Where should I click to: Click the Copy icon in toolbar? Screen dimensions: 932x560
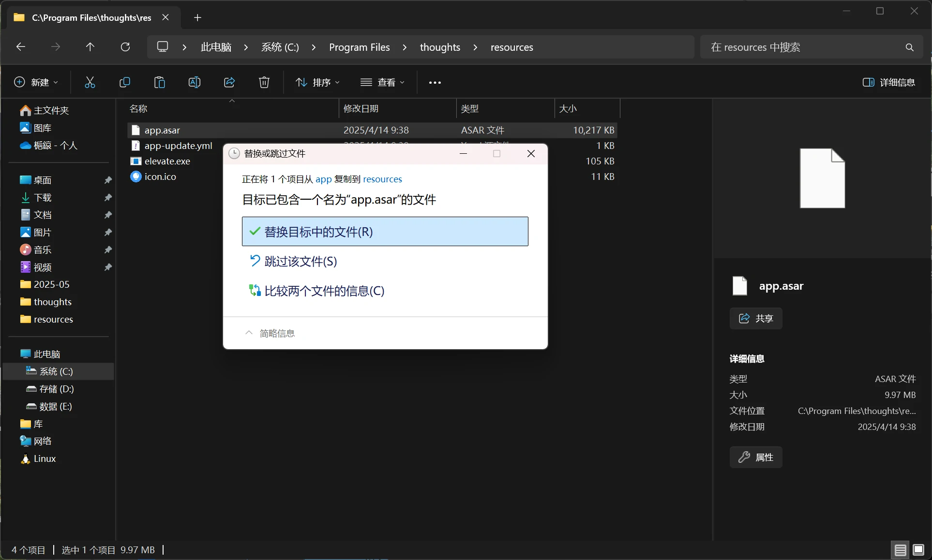pos(125,82)
